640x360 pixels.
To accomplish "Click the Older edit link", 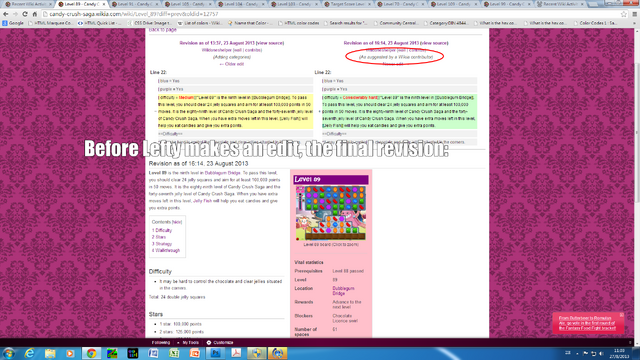I will (232, 64).
